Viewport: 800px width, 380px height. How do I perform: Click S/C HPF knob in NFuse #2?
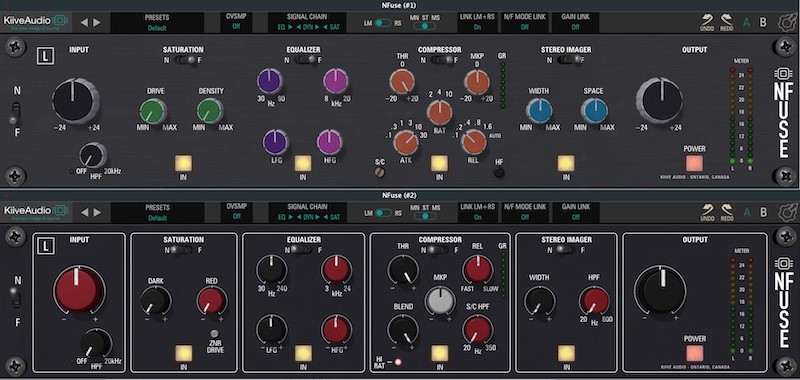coord(478,329)
